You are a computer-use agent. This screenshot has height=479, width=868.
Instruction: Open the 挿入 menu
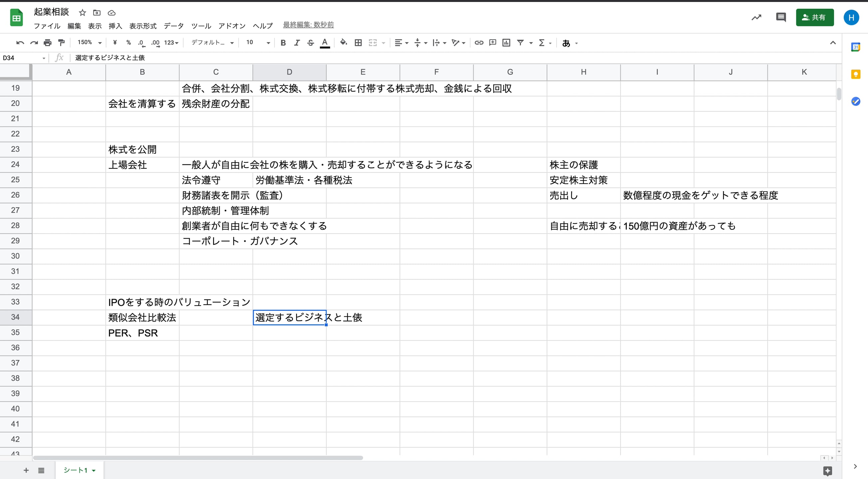(x=115, y=26)
